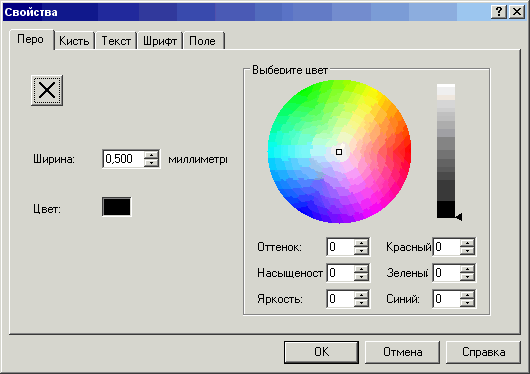Increase Ширина with up arrow
The height and width of the screenshot is (374, 530).
point(151,155)
